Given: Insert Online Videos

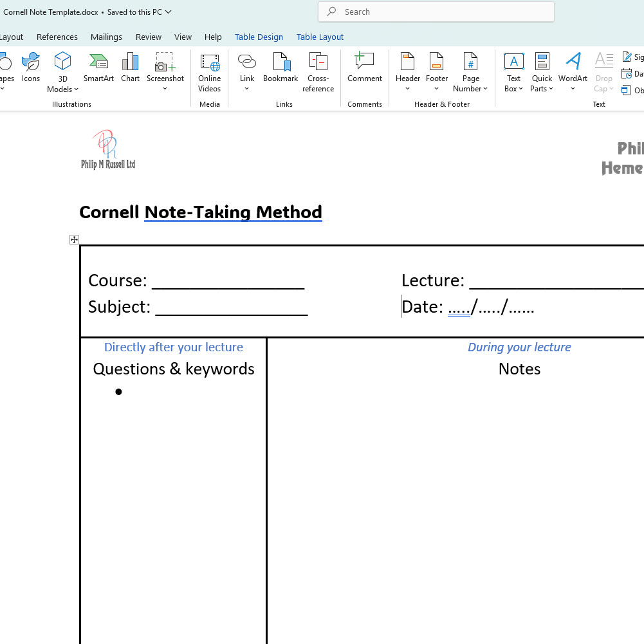Looking at the screenshot, I should pyautogui.click(x=209, y=73).
